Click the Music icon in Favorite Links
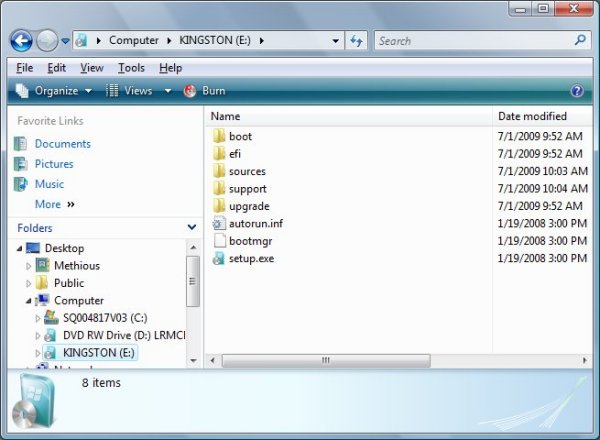Viewport: 600px width, 440px height. [21, 184]
